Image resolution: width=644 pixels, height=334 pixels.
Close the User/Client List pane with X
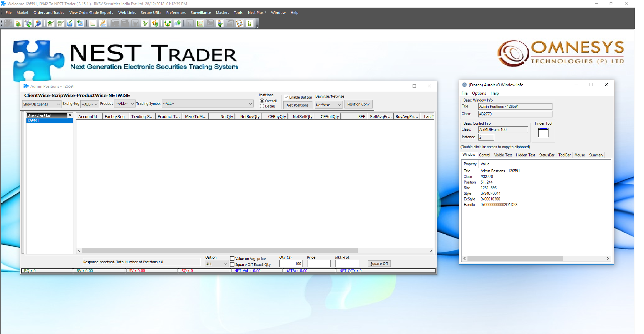pos(70,115)
